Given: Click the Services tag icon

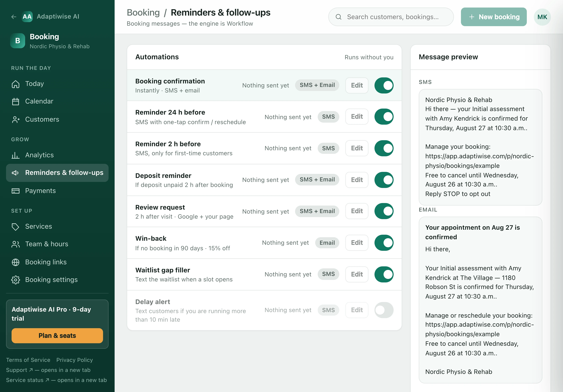Looking at the screenshot, I should pos(15,226).
